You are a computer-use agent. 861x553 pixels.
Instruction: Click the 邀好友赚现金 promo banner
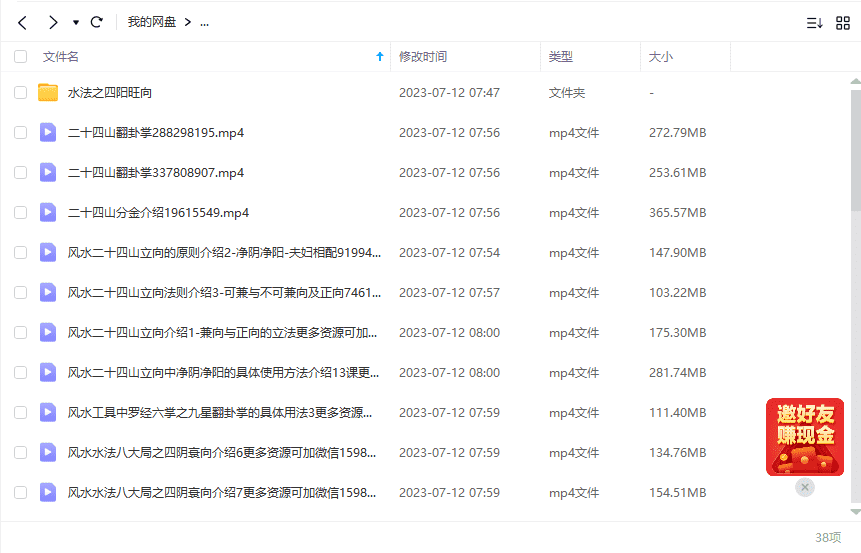click(804, 437)
